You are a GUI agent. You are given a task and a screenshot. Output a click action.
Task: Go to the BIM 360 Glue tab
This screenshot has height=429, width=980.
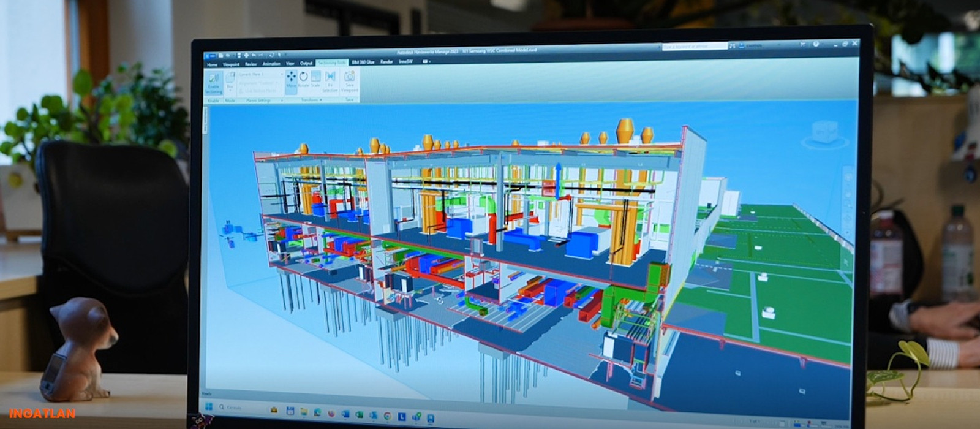[363, 62]
